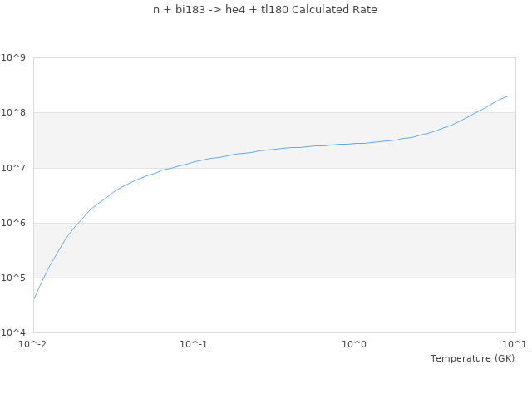Click the 10^0 x-axis label
532x399 pixels.
[355, 344]
